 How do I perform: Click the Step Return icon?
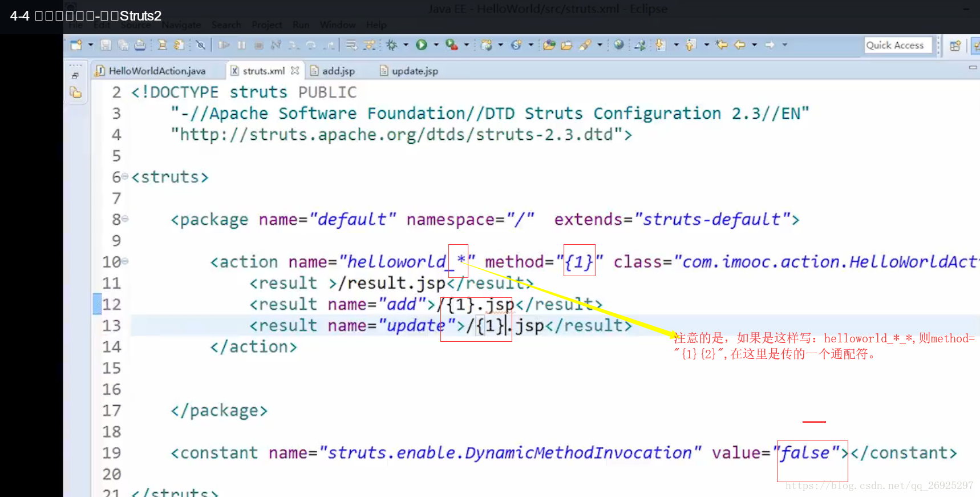point(329,45)
